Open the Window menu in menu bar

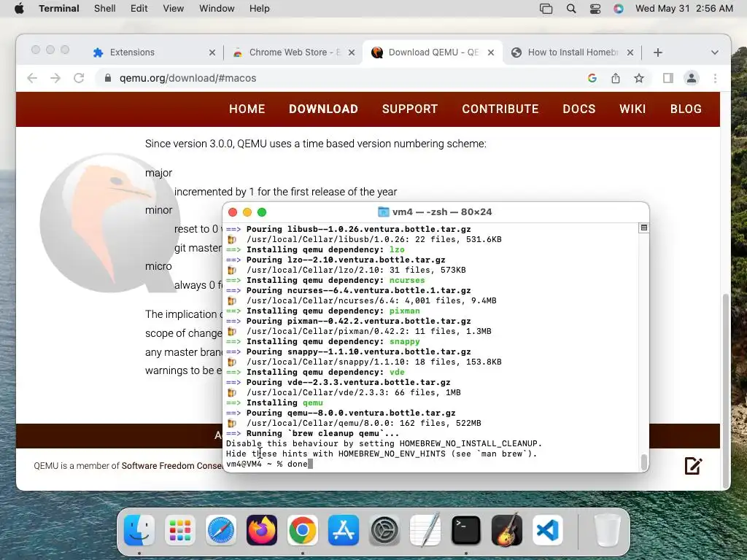(x=216, y=9)
